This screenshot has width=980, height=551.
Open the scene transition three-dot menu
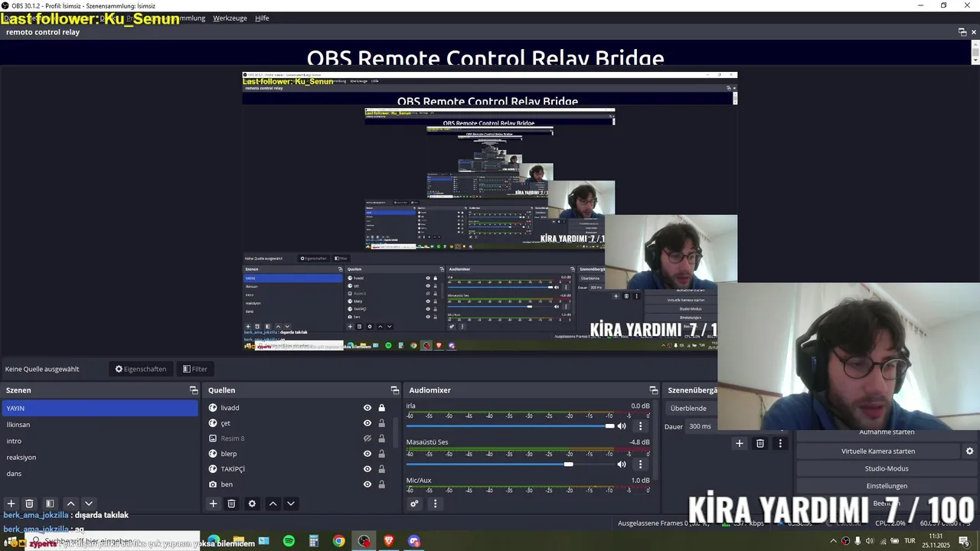coord(780,443)
